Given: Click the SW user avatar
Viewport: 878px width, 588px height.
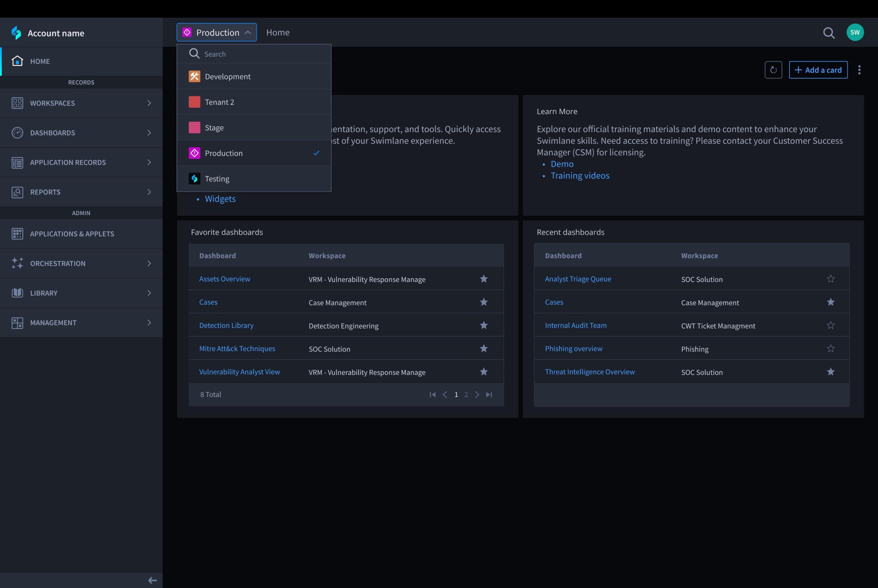Looking at the screenshot, I should point(855,33).
